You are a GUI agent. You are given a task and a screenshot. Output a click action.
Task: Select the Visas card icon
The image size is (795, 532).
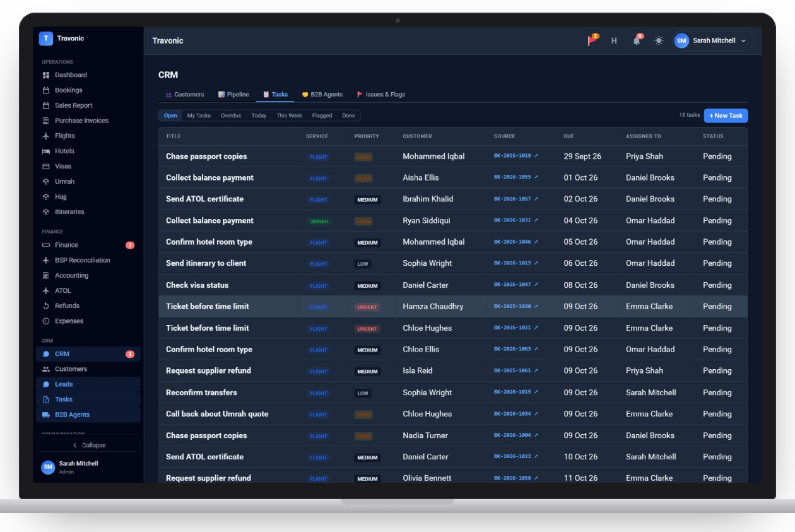(x=46, y=166)
